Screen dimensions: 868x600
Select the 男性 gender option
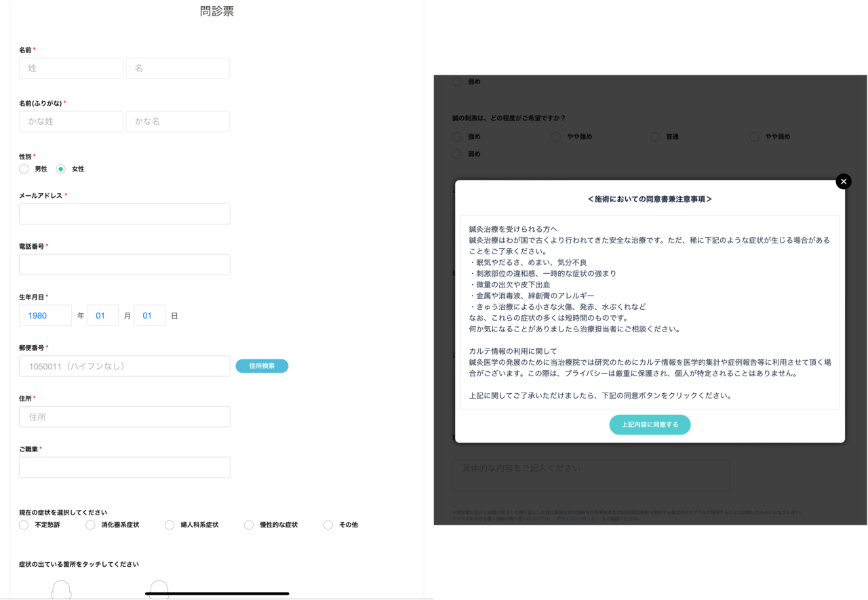click(x=24, y=168)
